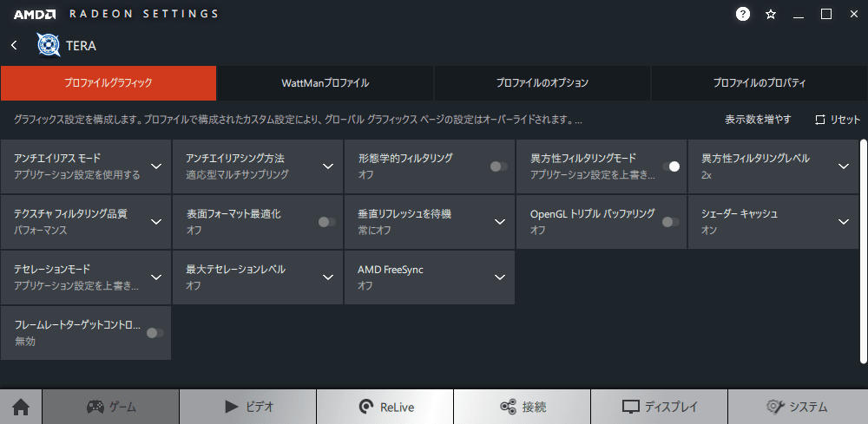Click 無効 value under frame rate target
The width and height of the screenshot is (868, 424).
point(25,342)
